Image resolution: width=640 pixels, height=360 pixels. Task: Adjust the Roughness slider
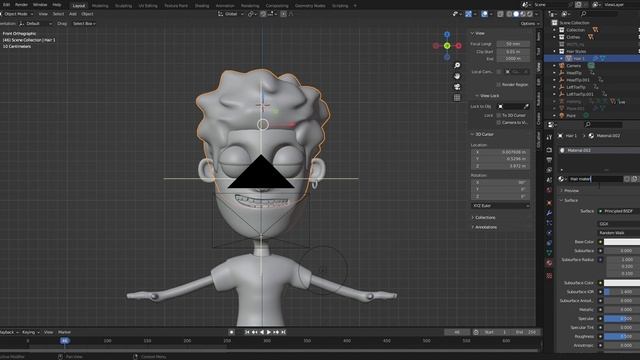tap(622, 336)
